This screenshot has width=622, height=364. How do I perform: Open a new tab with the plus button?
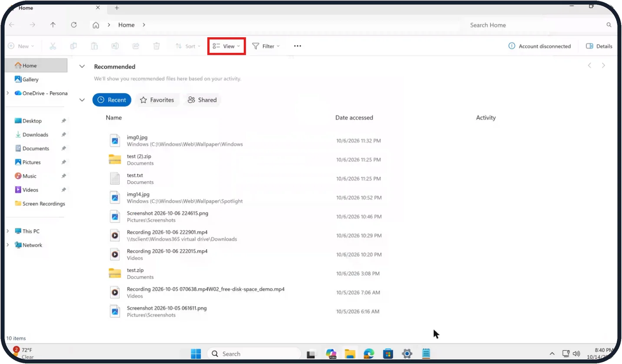point(117,8)
